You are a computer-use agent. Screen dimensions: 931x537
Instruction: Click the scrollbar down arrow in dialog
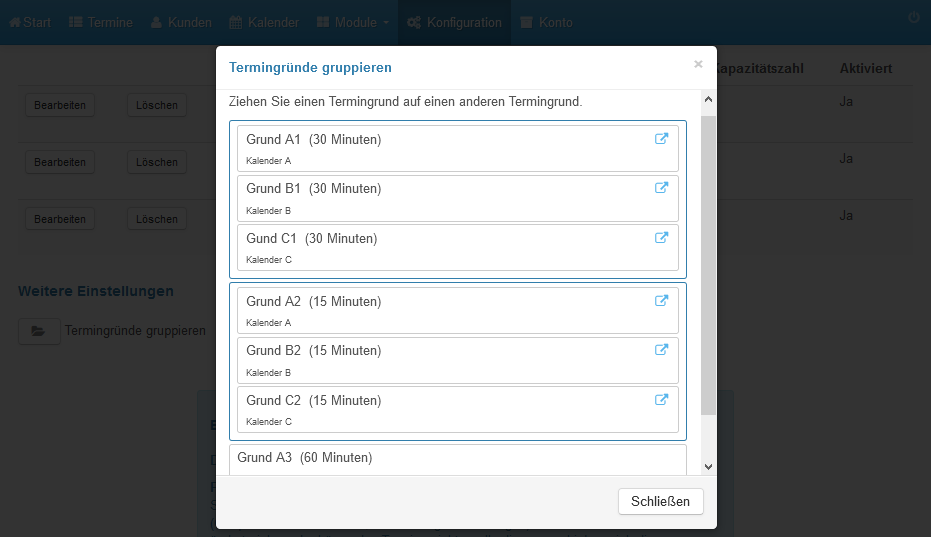pyautogui.click(x=708, y=467)
